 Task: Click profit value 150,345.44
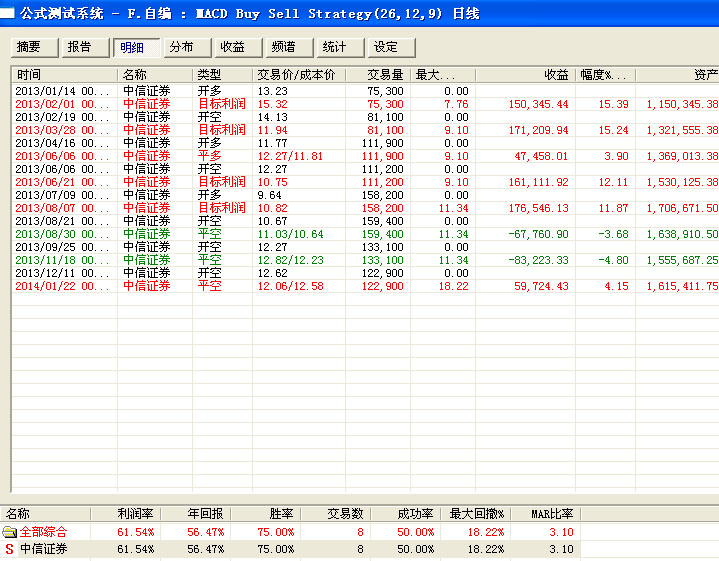(x=538, y=104)
